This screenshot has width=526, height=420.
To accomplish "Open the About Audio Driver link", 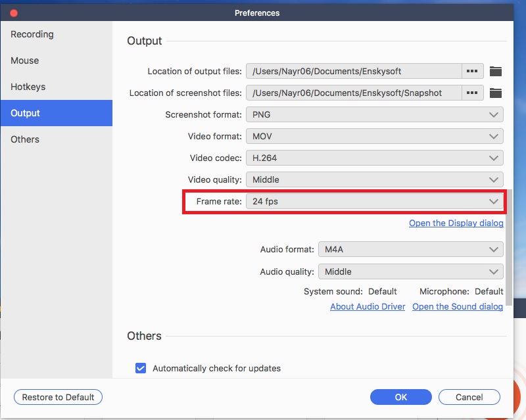I will click(368, 307).
